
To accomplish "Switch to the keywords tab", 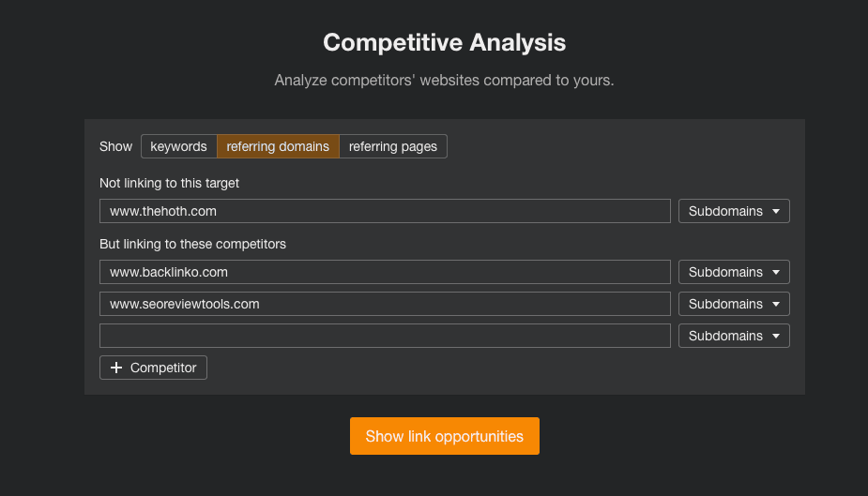I will [x=178, y=146].
